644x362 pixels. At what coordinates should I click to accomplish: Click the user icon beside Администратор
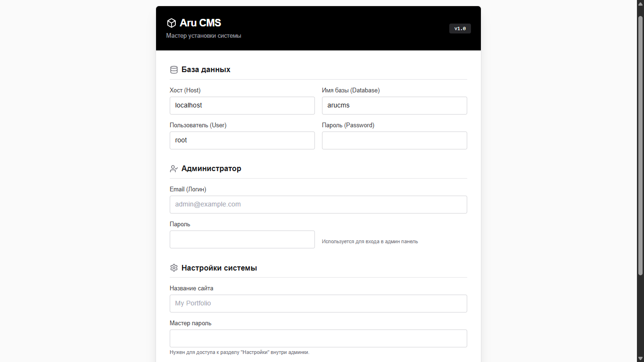[174, 169]
